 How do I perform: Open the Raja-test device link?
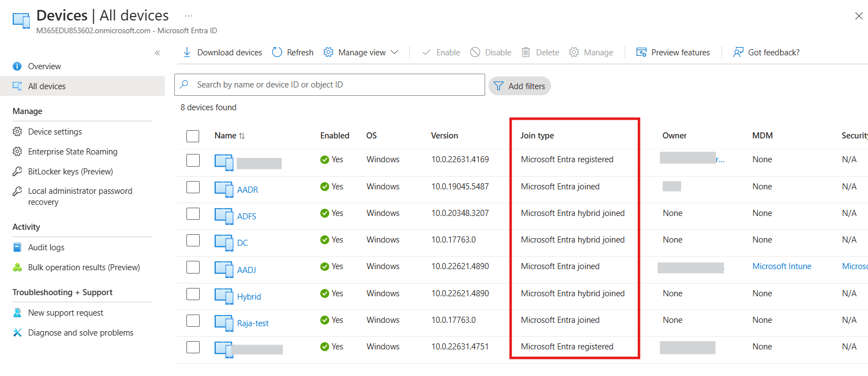pos(253,323)
